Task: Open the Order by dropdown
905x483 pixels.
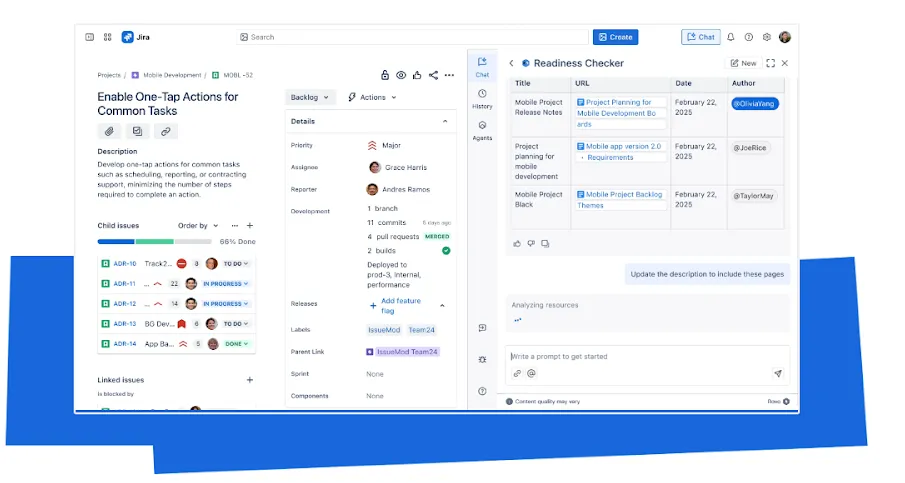Action: tap(198, 226)
